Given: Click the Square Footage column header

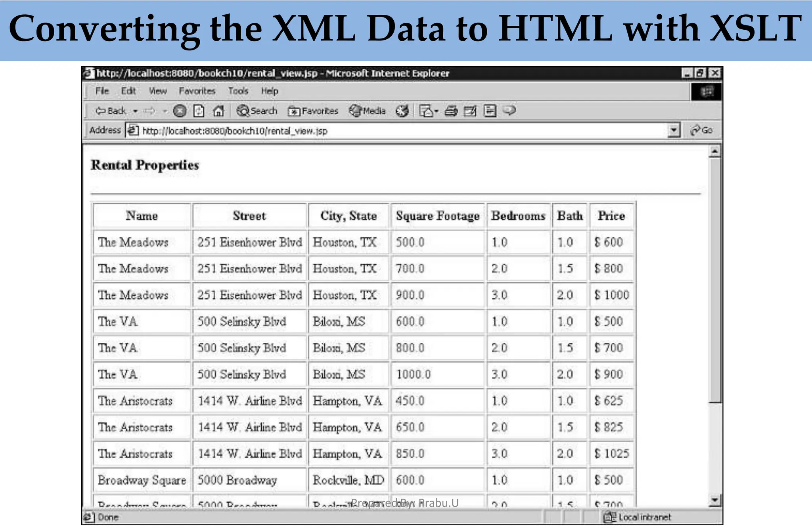Looking at the screenshot, I should [x=438, y=216].
